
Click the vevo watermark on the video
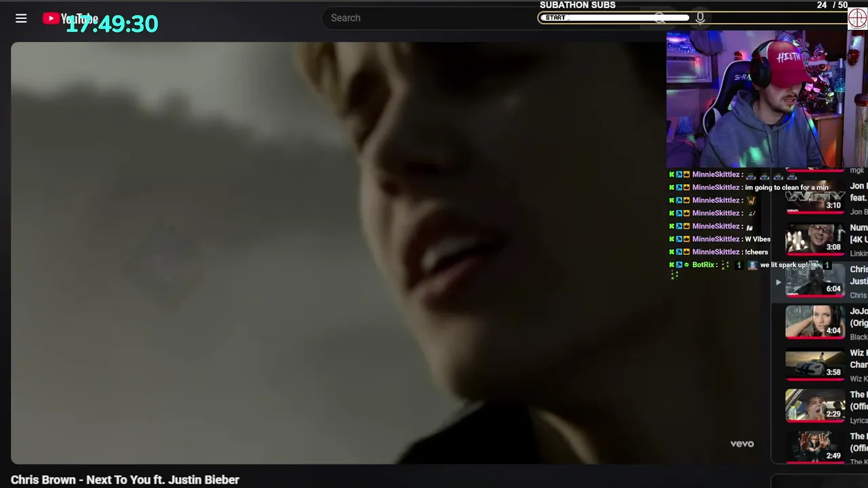742,444
